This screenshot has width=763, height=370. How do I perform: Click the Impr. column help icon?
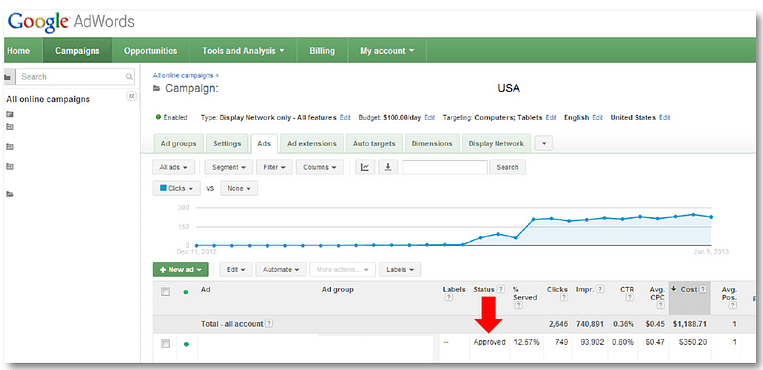point(600,289)
